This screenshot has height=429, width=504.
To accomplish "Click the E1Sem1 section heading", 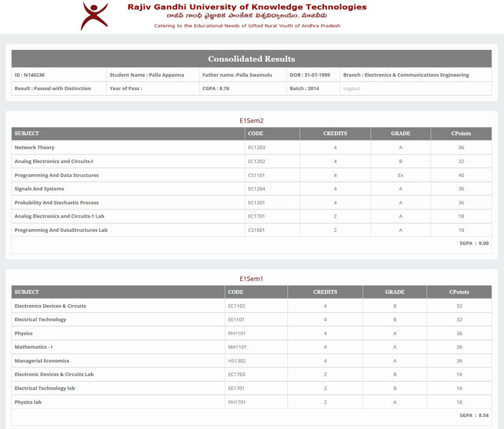I will [x=252, y=278].
